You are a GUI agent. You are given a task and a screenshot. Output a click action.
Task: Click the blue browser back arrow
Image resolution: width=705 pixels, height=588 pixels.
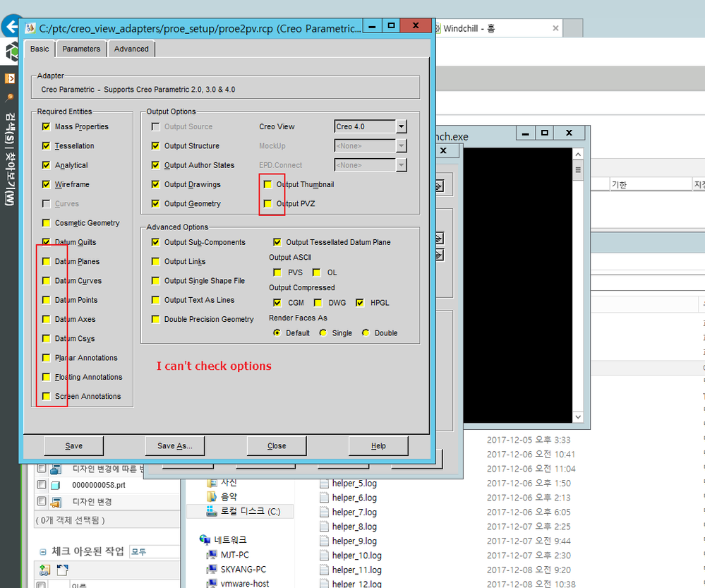click(11, 28)
